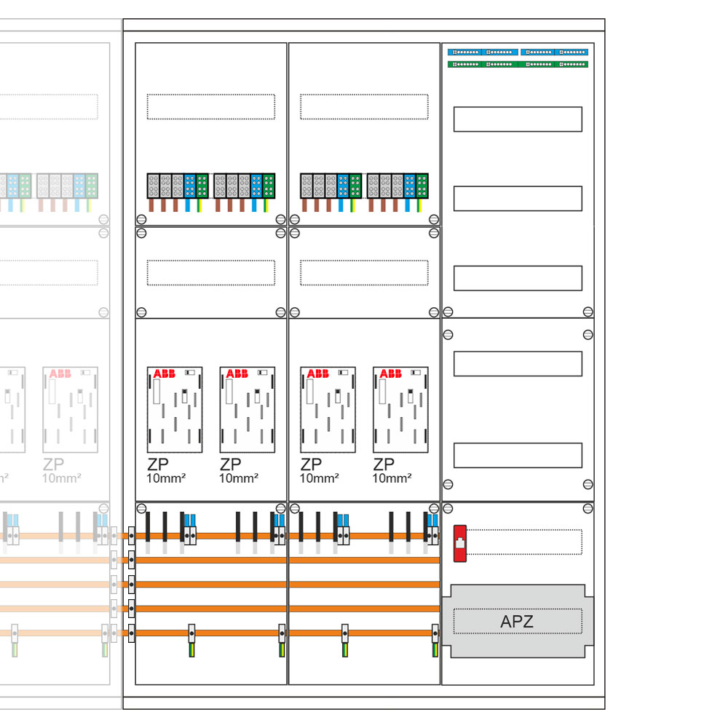Click the top orange busbar in first meter field
The image size is (728, 728).
pyautogui.click(x=211, y=536)
